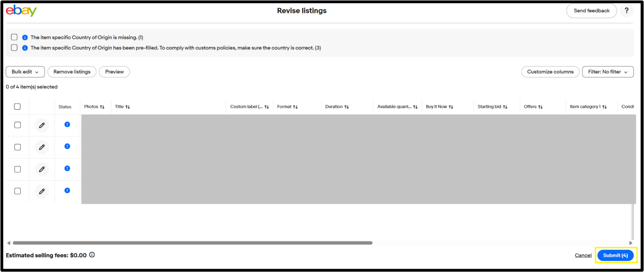Sort listings by Buy It Now price
The width and height of the screenshot is (644, 272).
[x=439, y=107]
